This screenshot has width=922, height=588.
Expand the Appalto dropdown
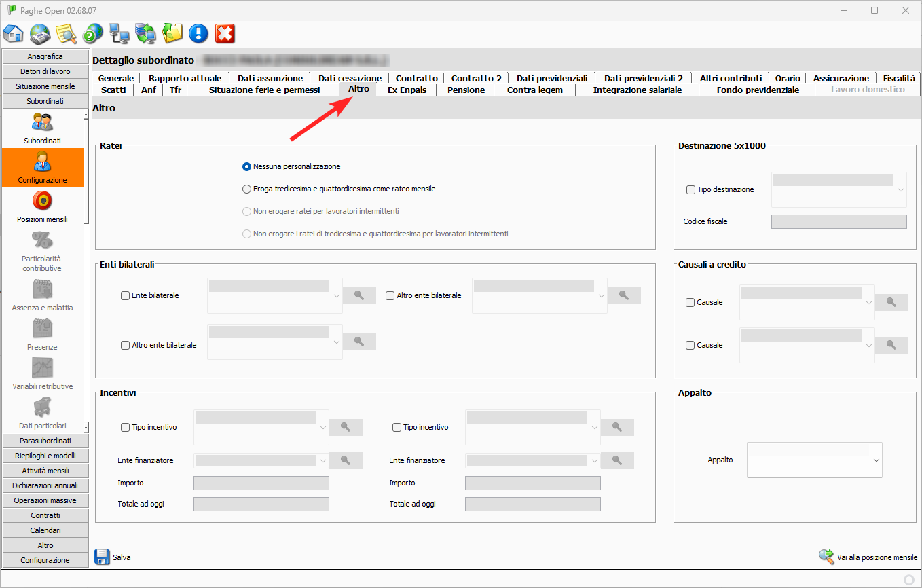[875, 460]
